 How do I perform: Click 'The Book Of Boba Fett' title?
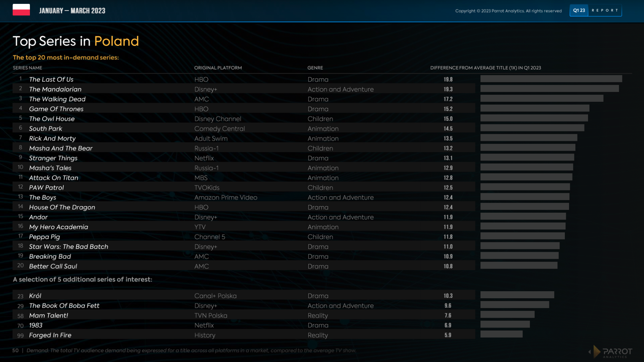64,306
